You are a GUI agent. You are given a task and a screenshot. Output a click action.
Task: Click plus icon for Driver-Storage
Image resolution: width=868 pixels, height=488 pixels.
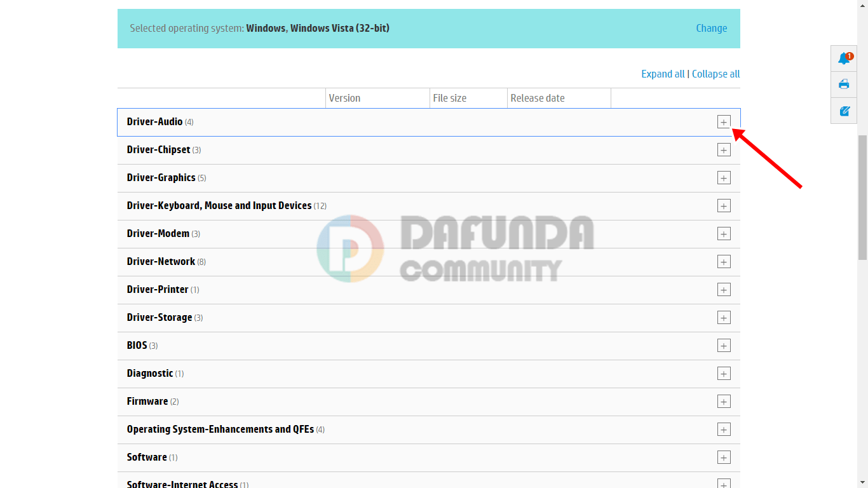coord(723,318)
